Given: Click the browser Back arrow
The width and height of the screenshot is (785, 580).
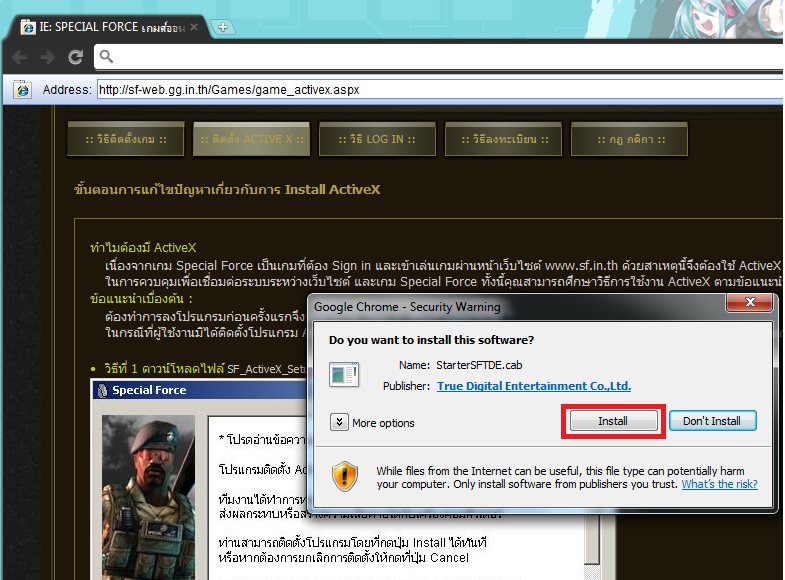Looking at the screenshot, I should click(20, 57).
